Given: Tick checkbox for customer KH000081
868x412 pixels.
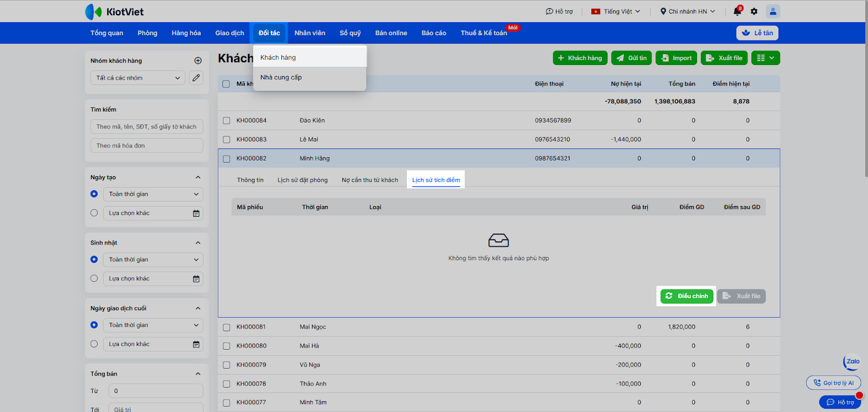Looking at the screenshot, I should (x=226, y=327).
